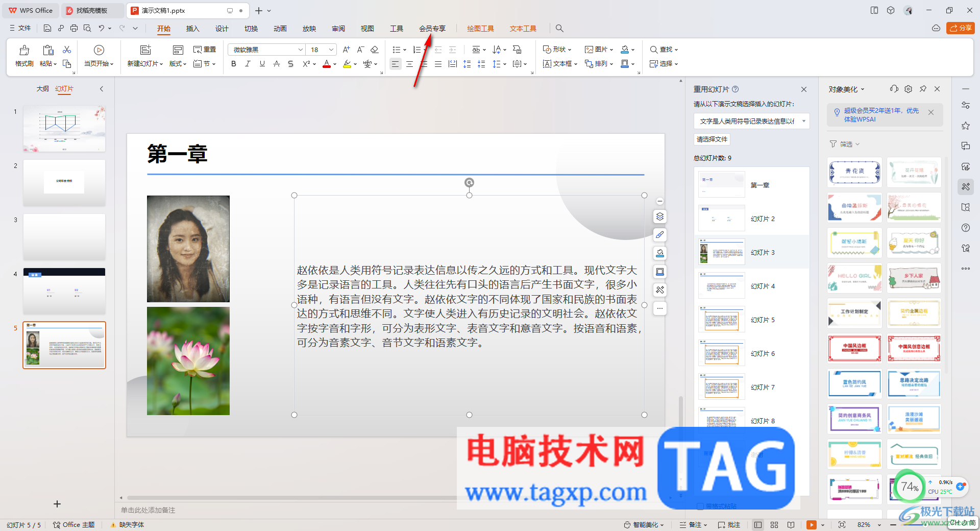Click the 请选择文件 button

(x=712, y=139)
